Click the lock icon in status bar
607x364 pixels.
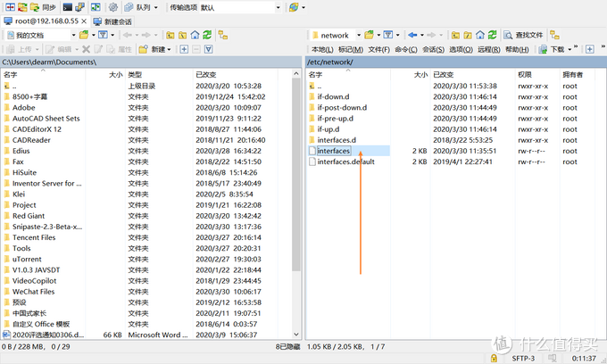pos(494,358)
